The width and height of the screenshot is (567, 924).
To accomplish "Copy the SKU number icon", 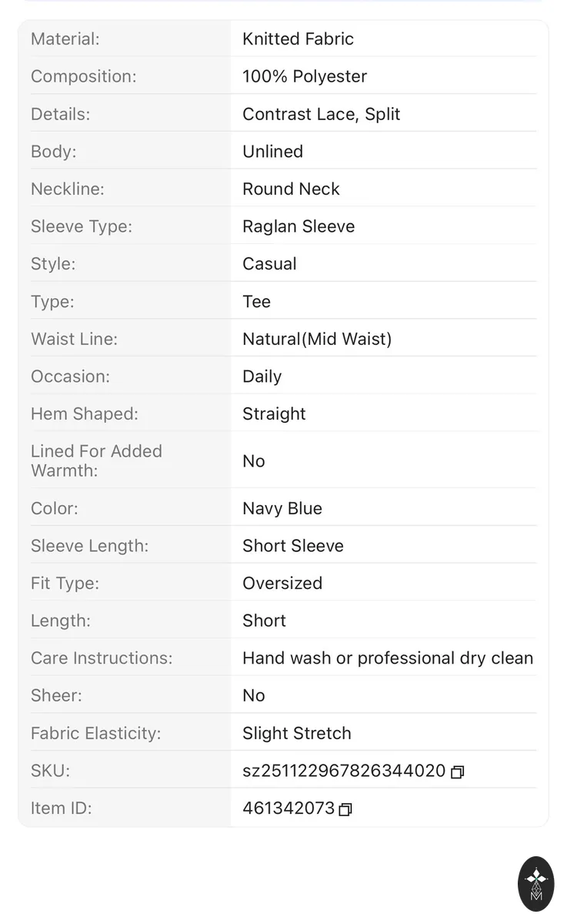I will pos(457,772).
